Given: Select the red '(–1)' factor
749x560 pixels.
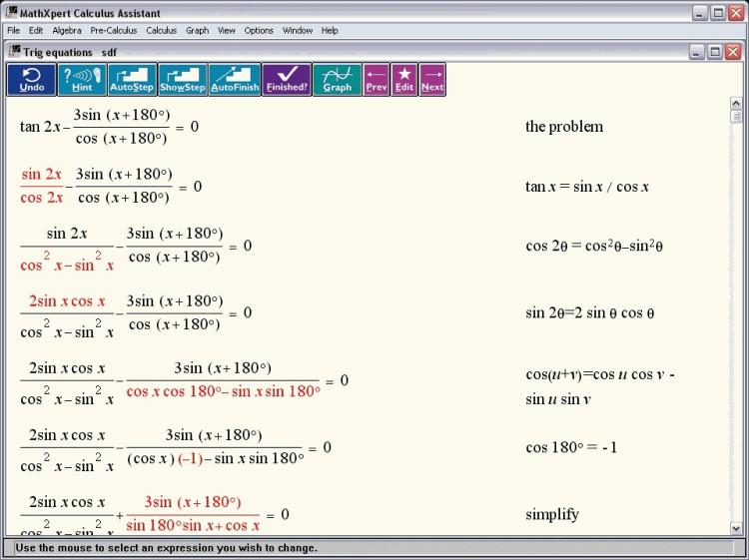Looking at the screenshot, I should 190,459.
